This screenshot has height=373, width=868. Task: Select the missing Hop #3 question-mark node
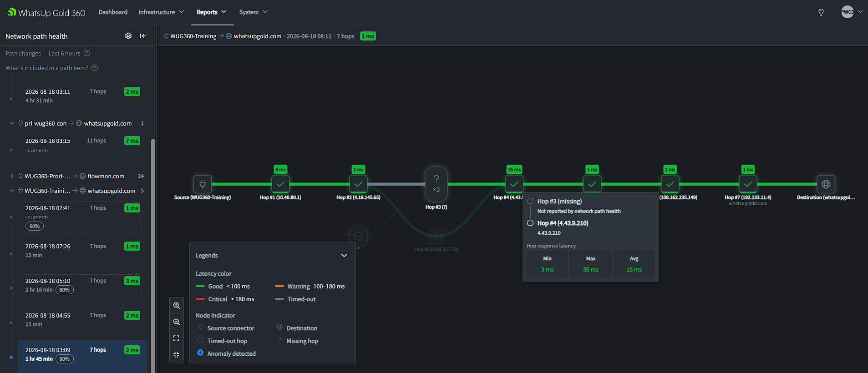click(437, 184)
